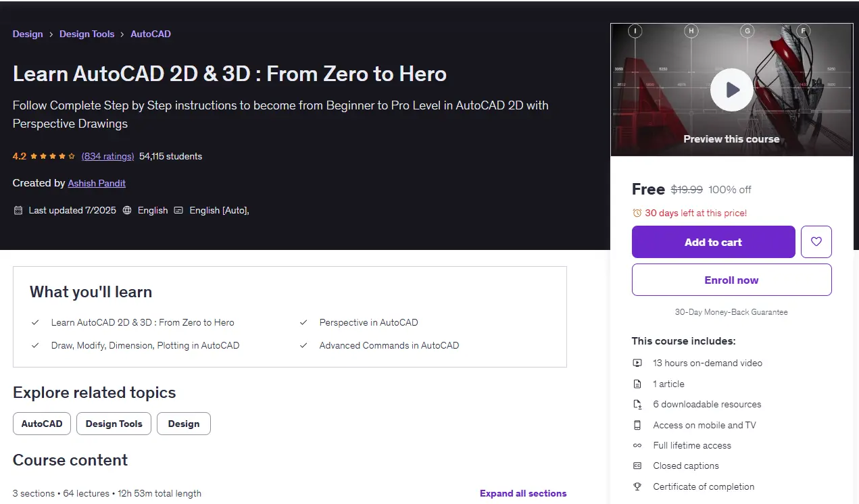Play the course preview video

click(x=732, y=90)
